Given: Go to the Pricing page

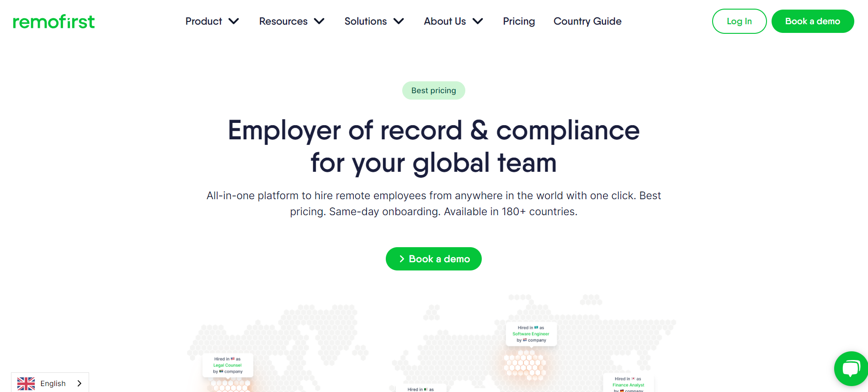Looking at the screenshot, I should (519, 21).
